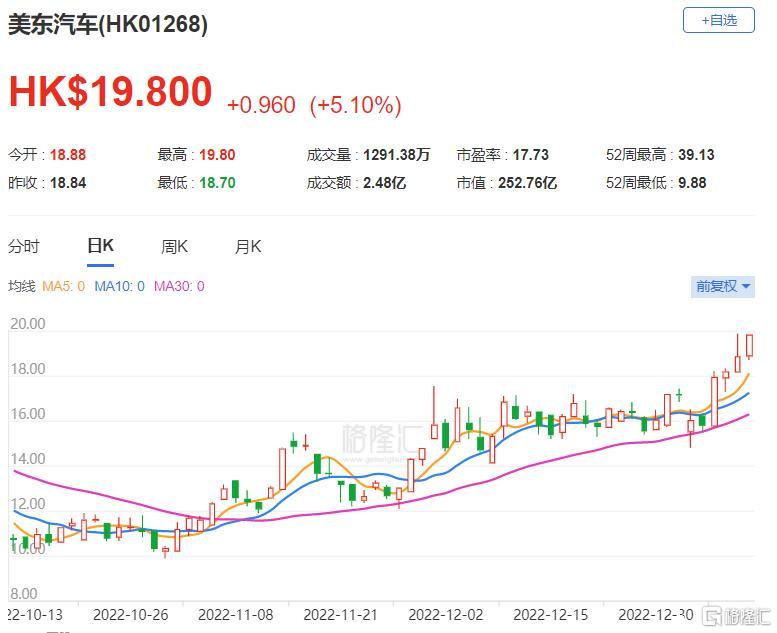The height and width of the screenshot is (633, 777).
Task: Click the 市值 value 252.76亿
Action: click(527, 183)
